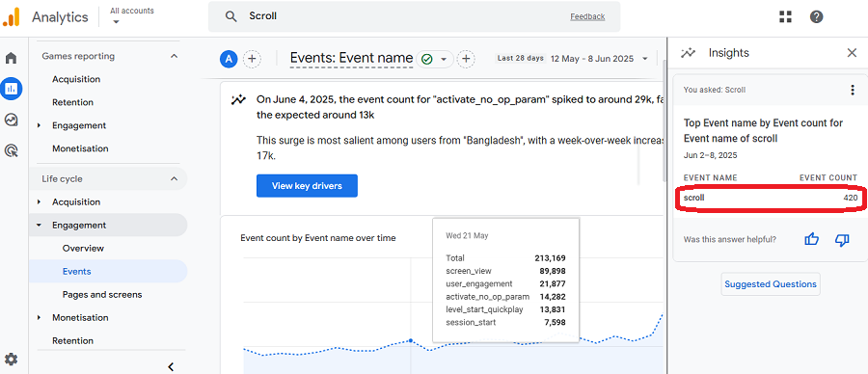868x374 pixels.
Task: Click the session_start tooltip row
Action: (505, 322)
